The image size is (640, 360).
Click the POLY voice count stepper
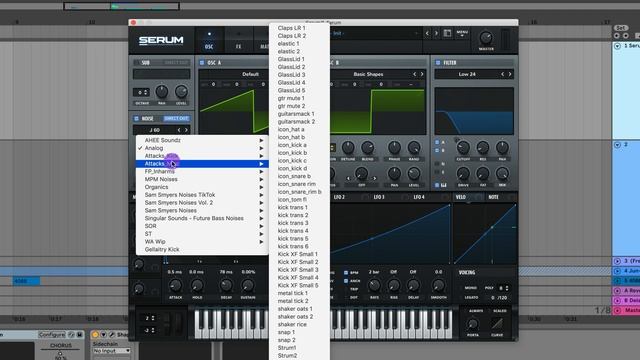pos(504,288)
